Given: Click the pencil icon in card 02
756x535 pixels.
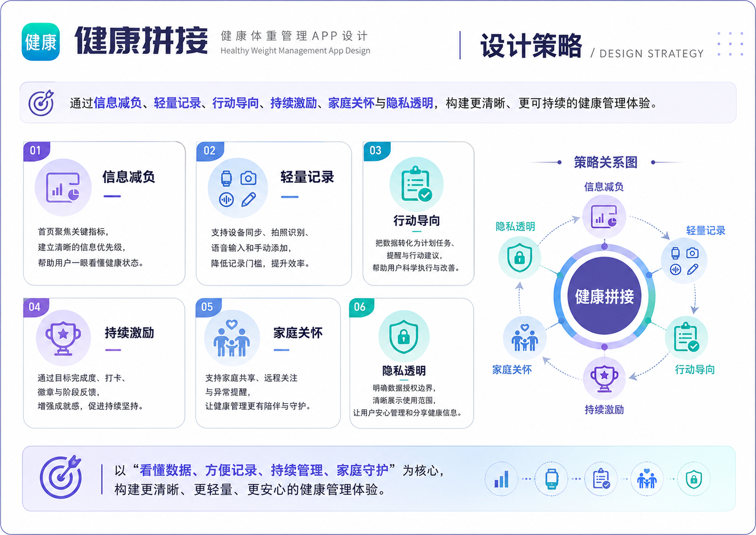Looking at the screenshot, I should click(248, 200).
